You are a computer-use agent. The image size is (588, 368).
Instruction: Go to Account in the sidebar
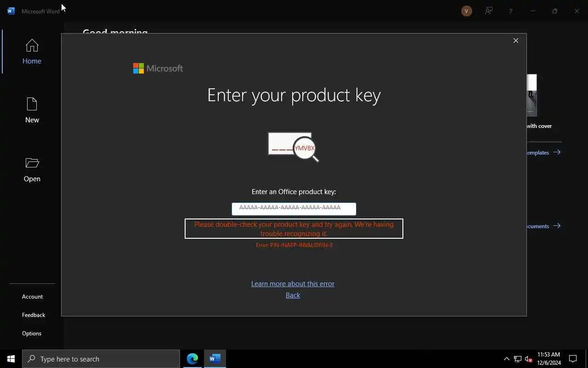click(32, 297)
